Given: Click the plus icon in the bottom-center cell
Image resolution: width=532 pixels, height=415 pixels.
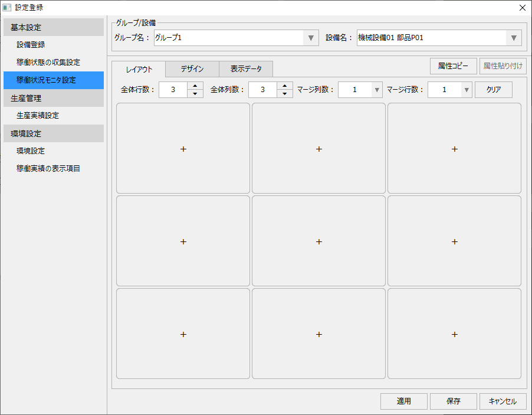Looking at the screenshot, I should [x=318, y=334].
